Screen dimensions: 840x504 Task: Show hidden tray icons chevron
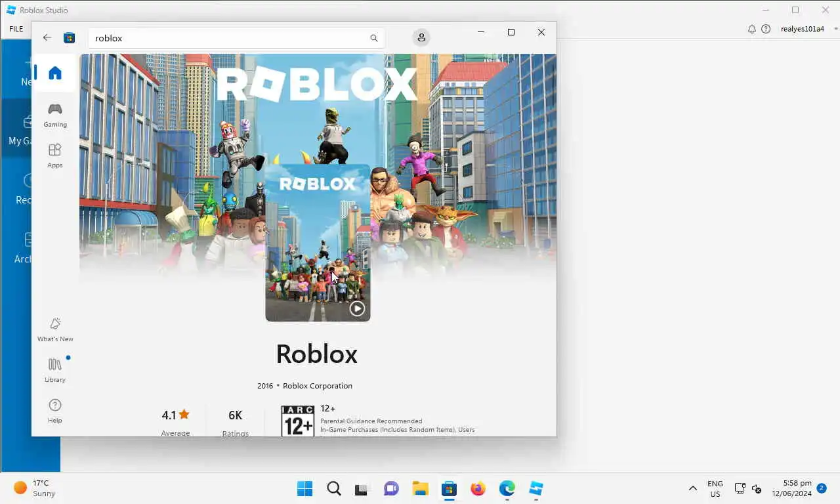coord(692,489)
